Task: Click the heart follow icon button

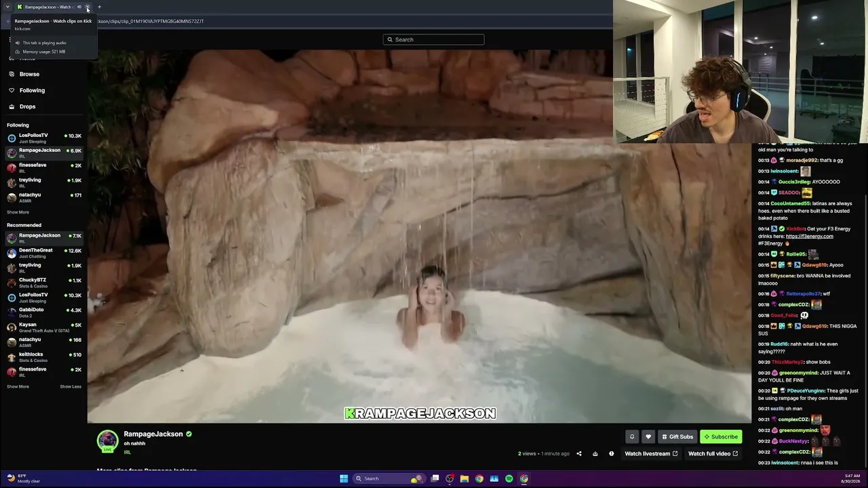Action: pos(648,436)
